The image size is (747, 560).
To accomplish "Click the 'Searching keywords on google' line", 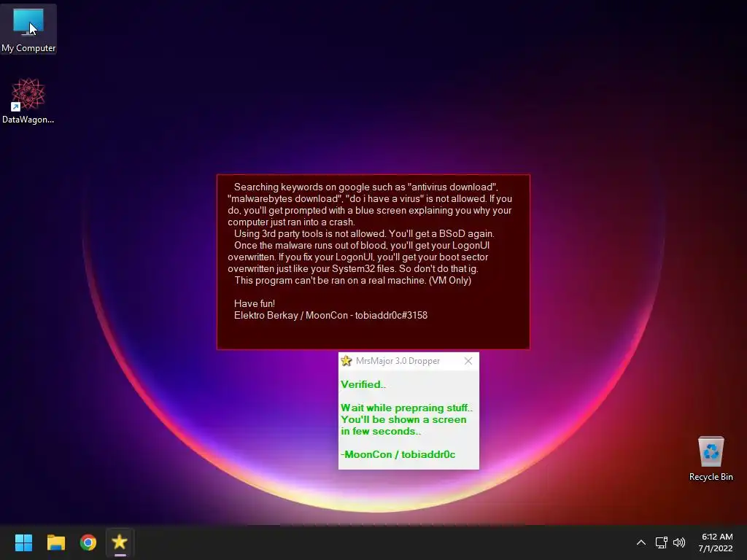I will 366,187.
